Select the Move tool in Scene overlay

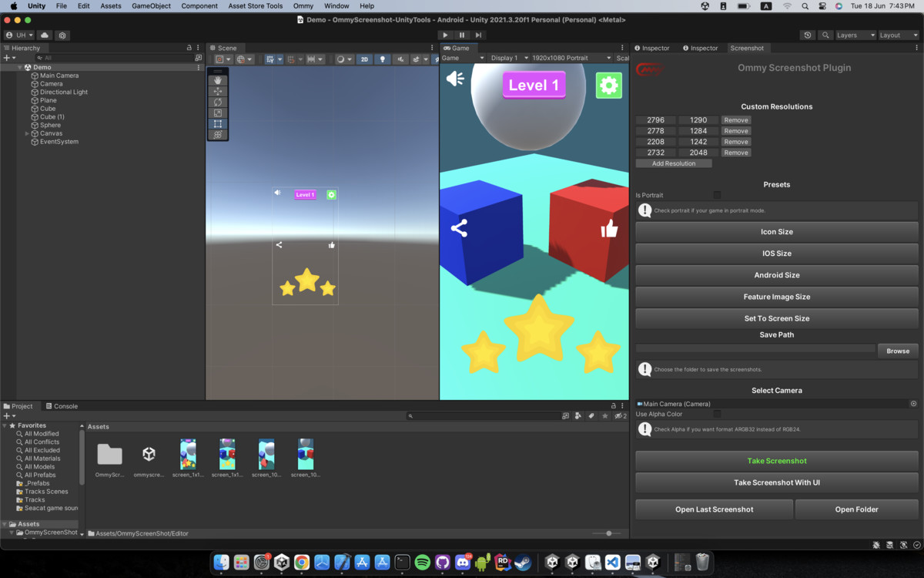point(218,91)
